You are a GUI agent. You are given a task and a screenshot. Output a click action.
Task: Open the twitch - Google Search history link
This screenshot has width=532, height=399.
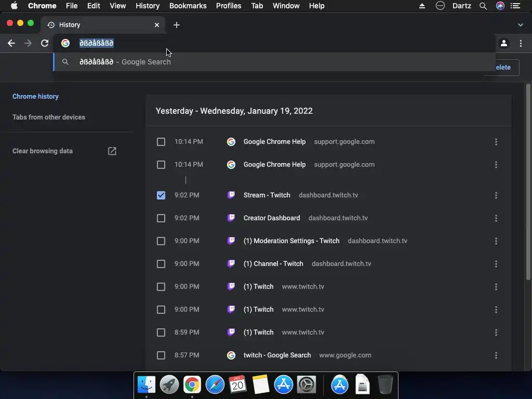[x=277, y=355]
